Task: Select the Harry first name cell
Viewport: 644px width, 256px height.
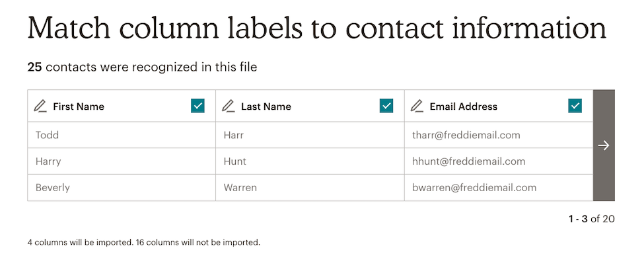Action: coord(122,161)
